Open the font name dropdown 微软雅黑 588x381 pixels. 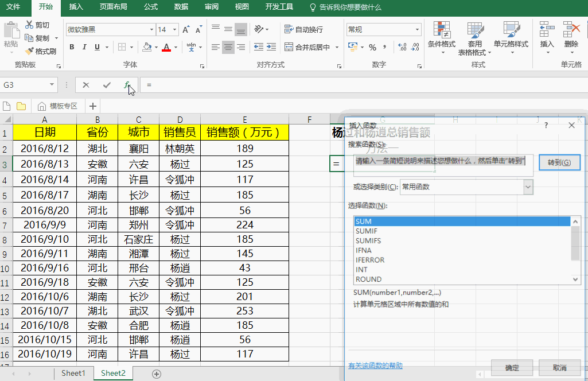(x=151, y=29)
